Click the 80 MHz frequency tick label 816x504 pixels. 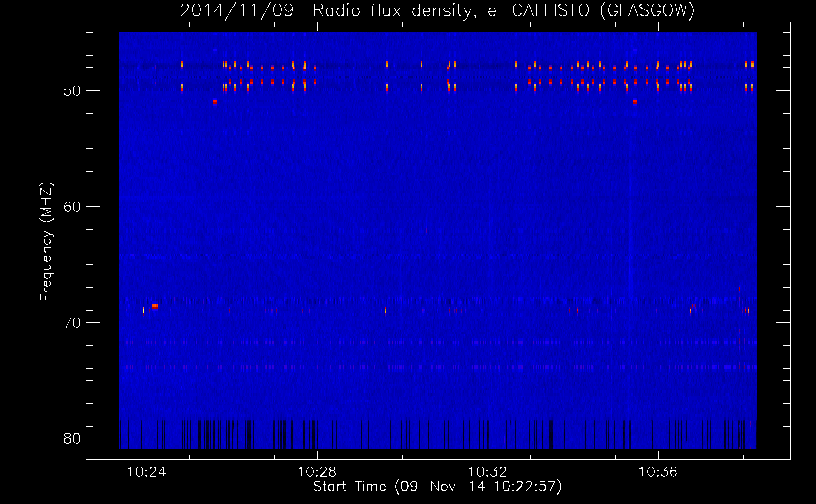pyautogui.click(x=72, y=438)
